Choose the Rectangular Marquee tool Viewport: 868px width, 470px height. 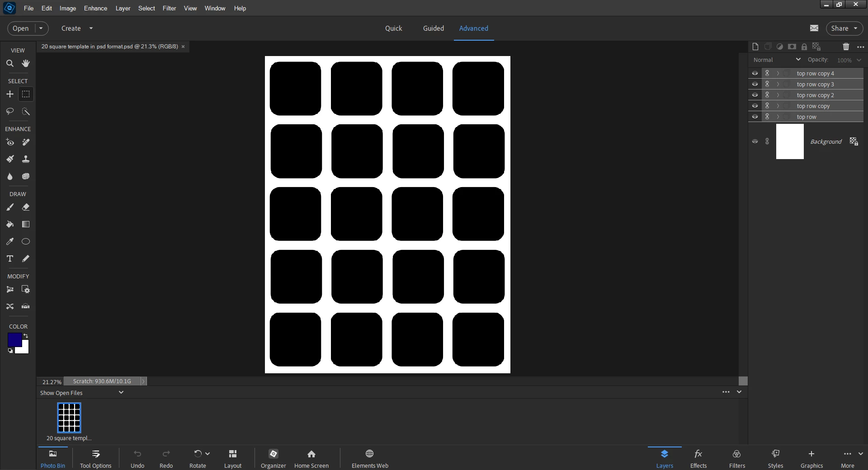click(x=26, y=94)
